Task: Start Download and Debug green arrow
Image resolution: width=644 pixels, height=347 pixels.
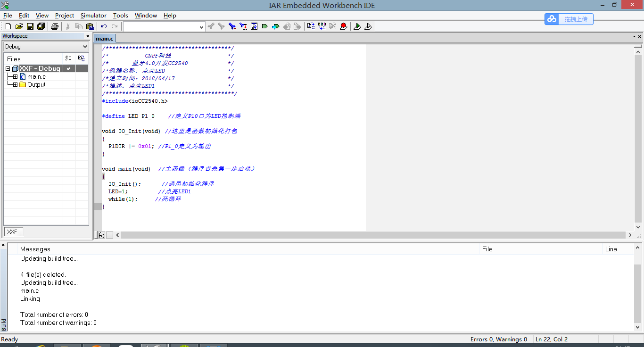Action: coord(357,26)
